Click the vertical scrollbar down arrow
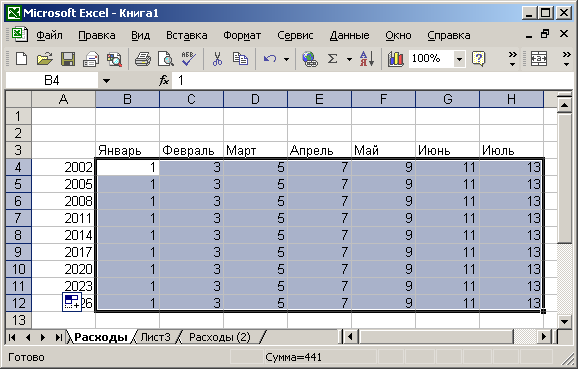Image resolution: width=578 pixels, height=369 pixels. [x=564, y=321]
